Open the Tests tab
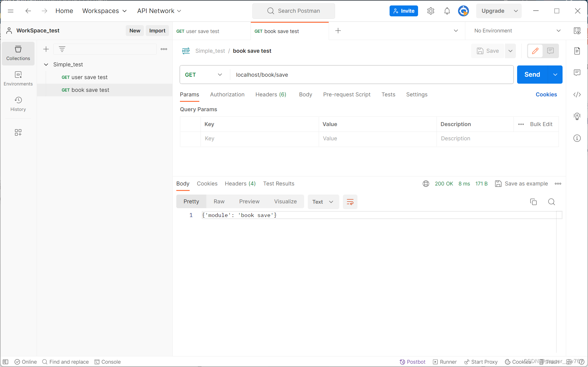 388,95
